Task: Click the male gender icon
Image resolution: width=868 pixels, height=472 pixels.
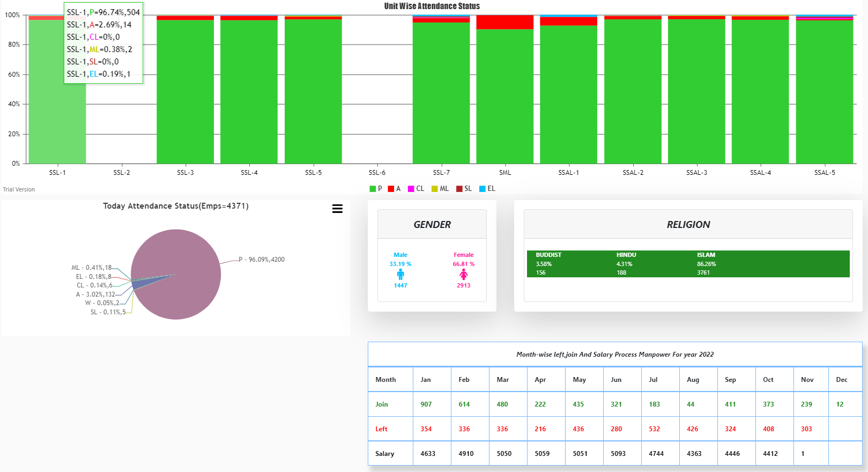Action: pos(400,275)
